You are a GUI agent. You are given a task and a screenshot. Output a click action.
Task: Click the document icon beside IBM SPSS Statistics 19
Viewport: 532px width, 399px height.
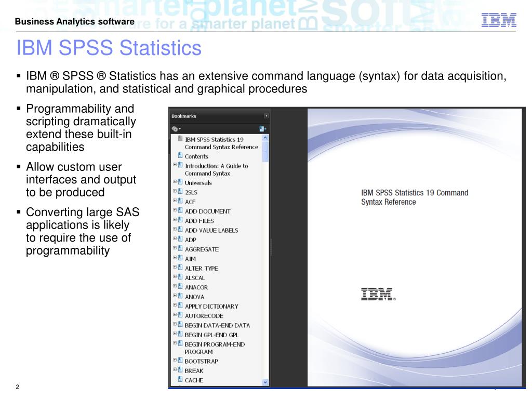(x=180, y=138)
